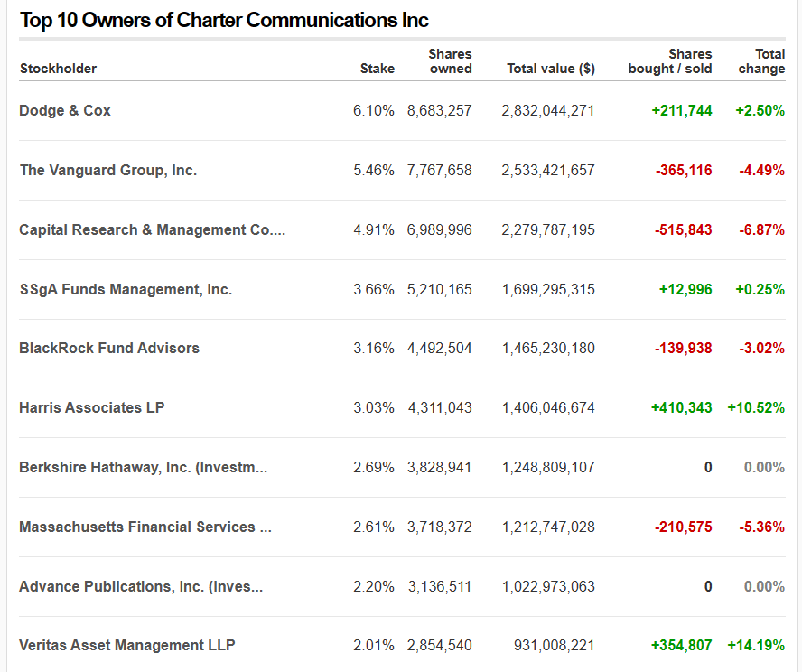Select the -210,575 shares sold value
The image size is (802, 672).
coord(684,527)
